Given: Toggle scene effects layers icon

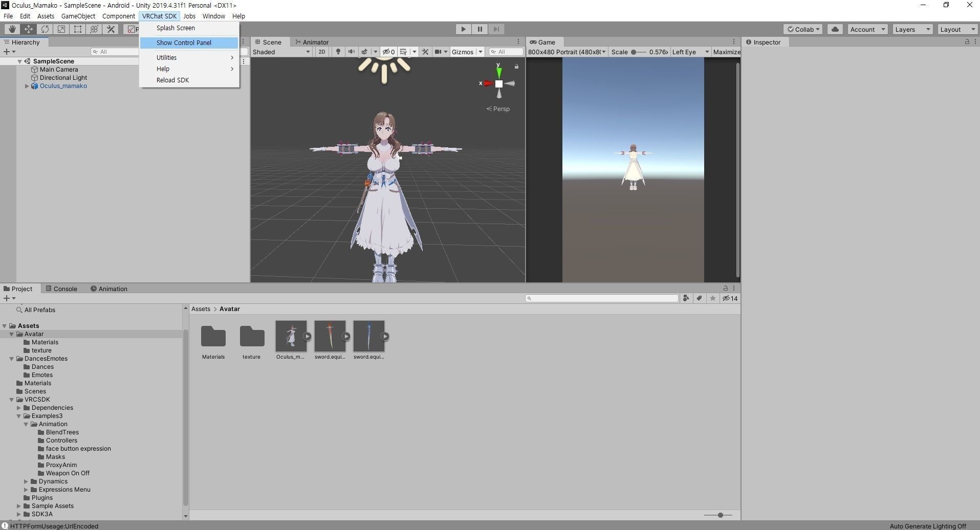Looking at the screenshot, I should [x=364, y=52].
